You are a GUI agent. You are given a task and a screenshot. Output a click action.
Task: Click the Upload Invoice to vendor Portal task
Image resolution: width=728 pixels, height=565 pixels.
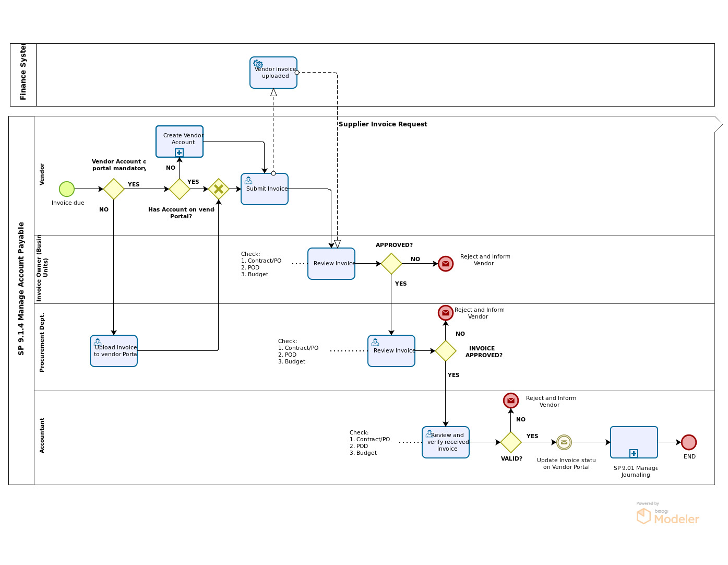point(114,351)
